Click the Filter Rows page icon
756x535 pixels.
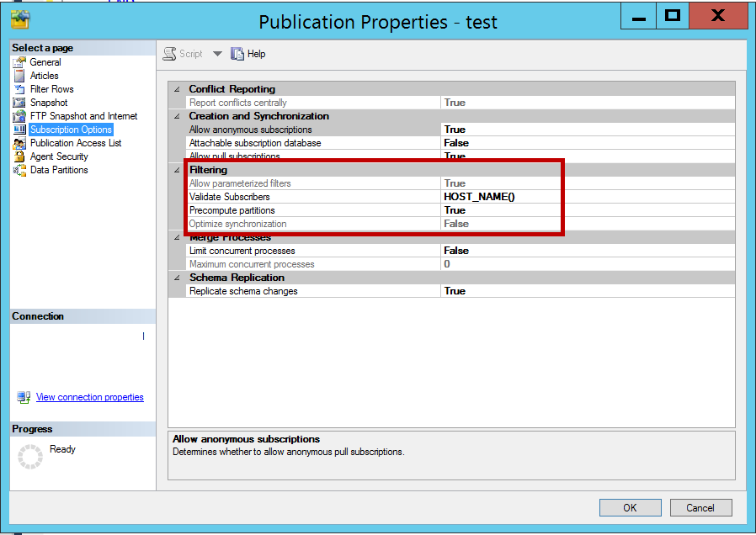[19, 89]
